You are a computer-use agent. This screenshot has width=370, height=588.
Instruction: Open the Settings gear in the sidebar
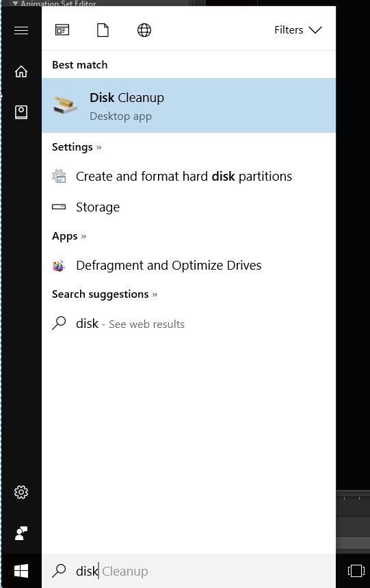pos(21,492)
